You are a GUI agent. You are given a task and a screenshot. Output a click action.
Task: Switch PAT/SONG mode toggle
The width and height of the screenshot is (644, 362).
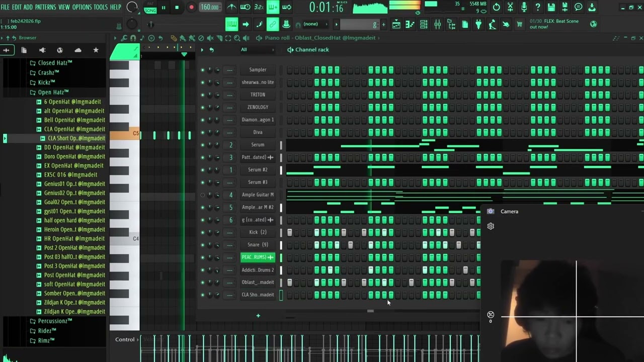coord(150,7)
